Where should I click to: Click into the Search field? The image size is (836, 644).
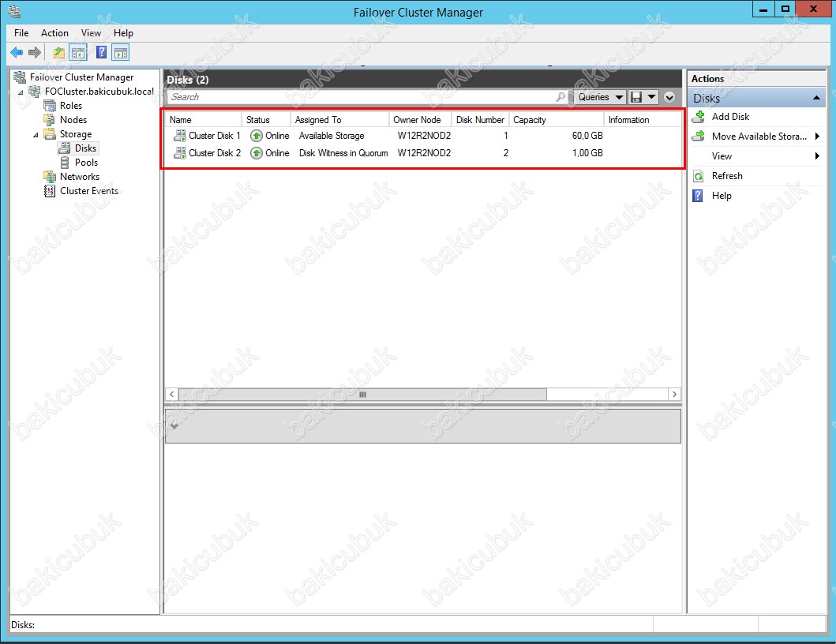(361, 97)
